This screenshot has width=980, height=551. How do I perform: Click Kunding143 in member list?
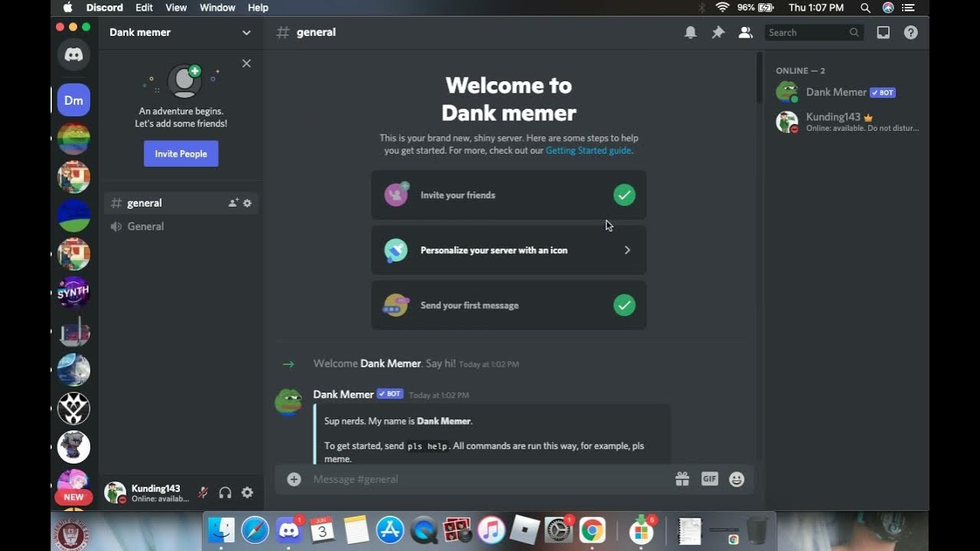(847, 122)
